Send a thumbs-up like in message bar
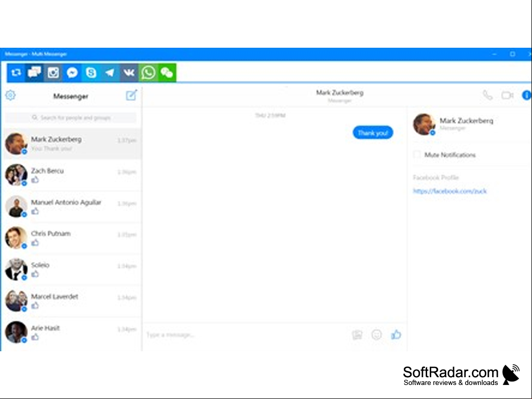 coord(396,335)
